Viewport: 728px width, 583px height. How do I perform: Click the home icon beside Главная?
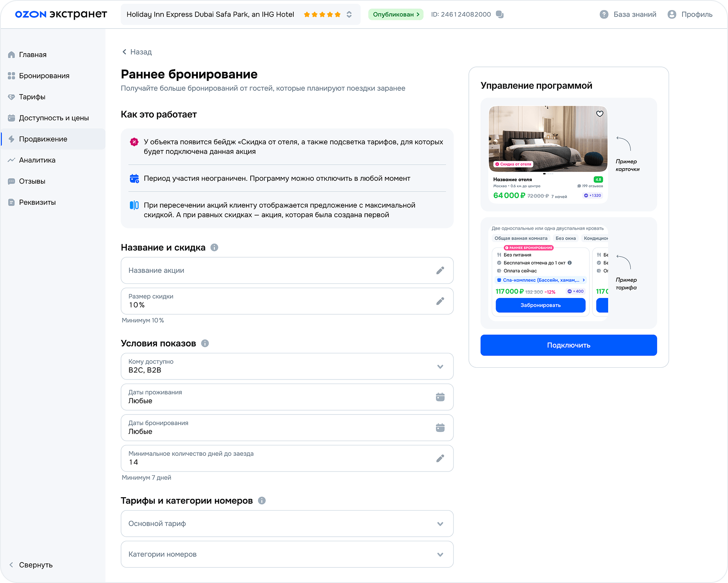click(x=11, y=54)
